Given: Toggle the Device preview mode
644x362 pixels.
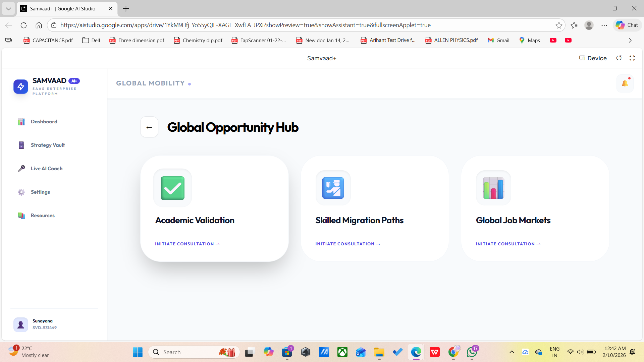Looking at the screenshot, I should (593, 58).
